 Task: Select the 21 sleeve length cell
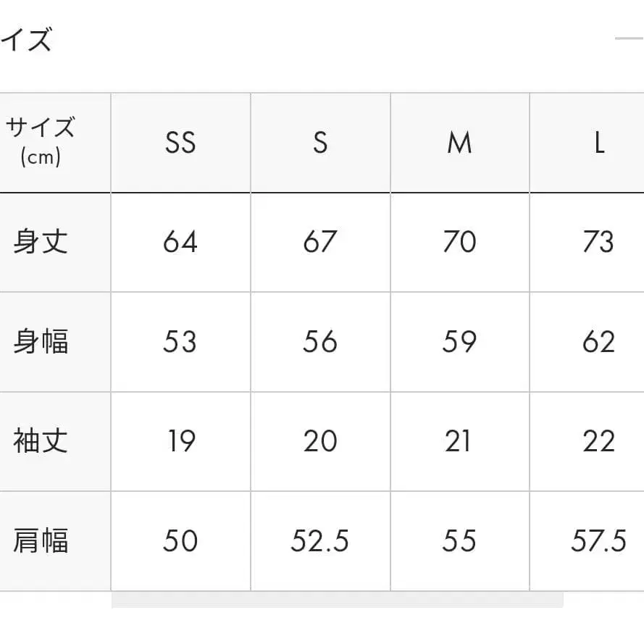[459, 441]
